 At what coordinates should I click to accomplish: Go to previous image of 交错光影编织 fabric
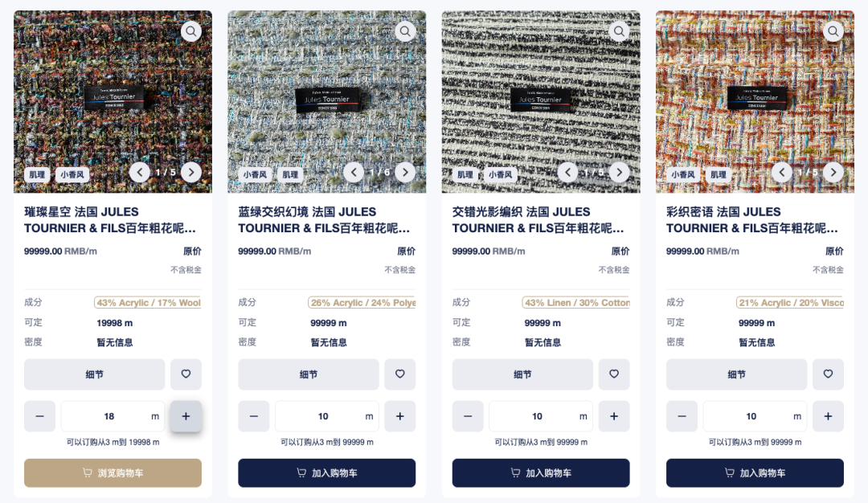click(567, 172)
